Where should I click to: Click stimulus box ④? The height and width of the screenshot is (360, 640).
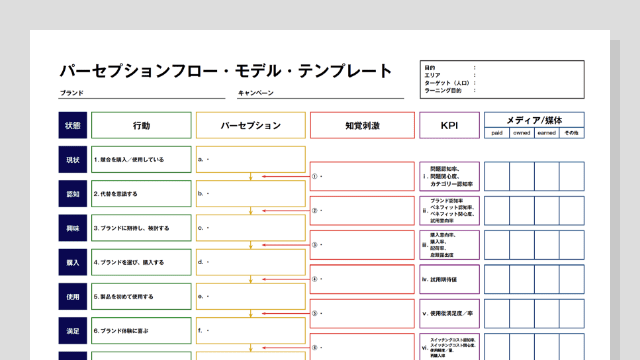362,279
